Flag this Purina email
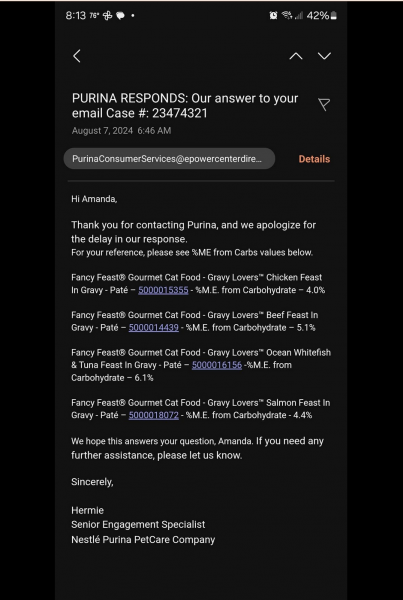Viewport: 403px width, 600px height. point(324,104)
